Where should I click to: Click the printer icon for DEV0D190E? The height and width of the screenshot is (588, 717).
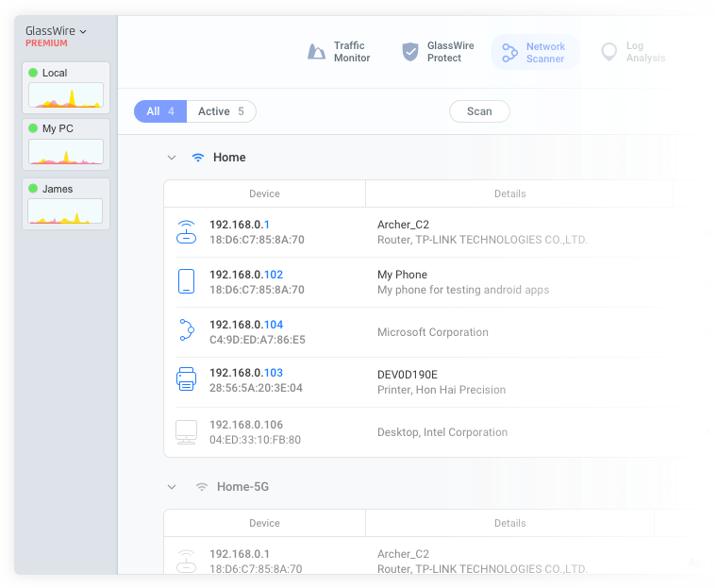coord(187,380)
